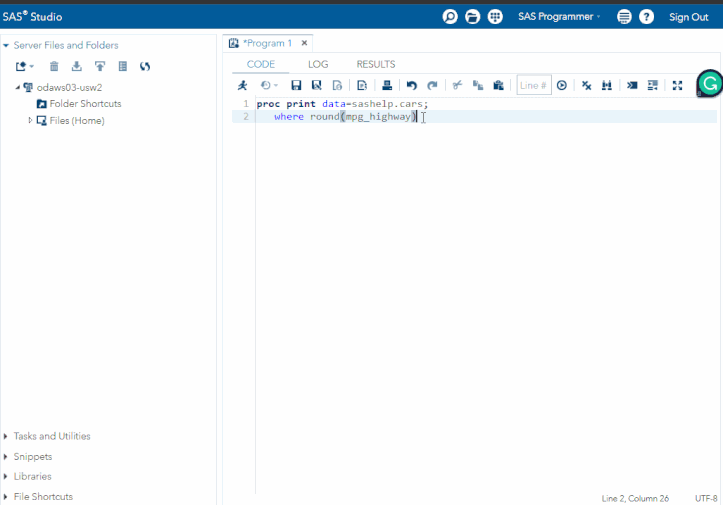This screenshot has height=505, width=723.
Task: Click the Delete trash icon in files pane
Action: pos(54,66)
